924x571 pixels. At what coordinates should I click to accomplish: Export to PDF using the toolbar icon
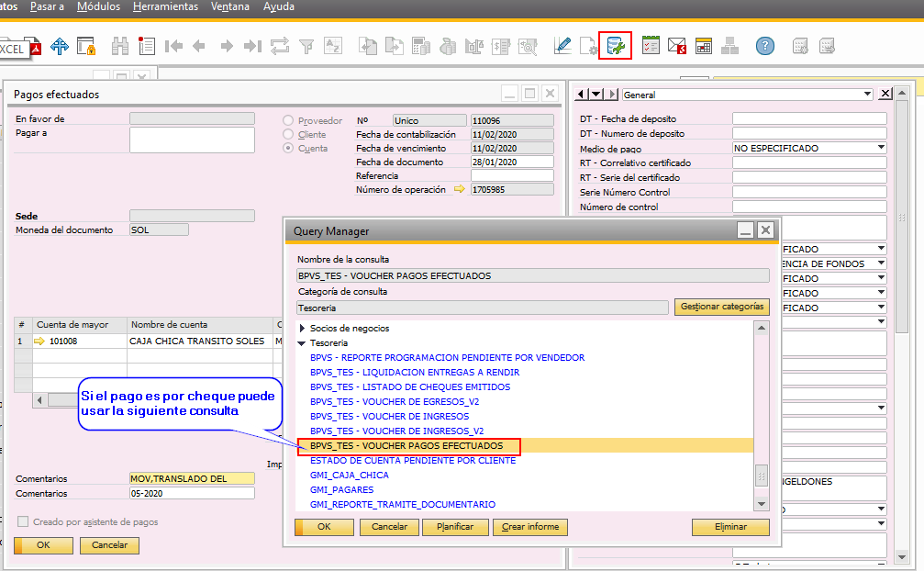click(36, 47)
